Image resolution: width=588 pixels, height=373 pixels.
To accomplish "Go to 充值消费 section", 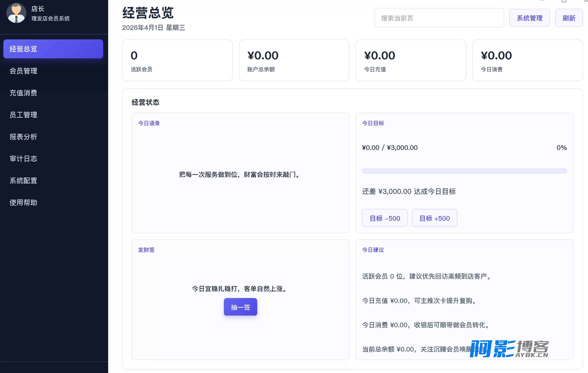I will point(53,93).
